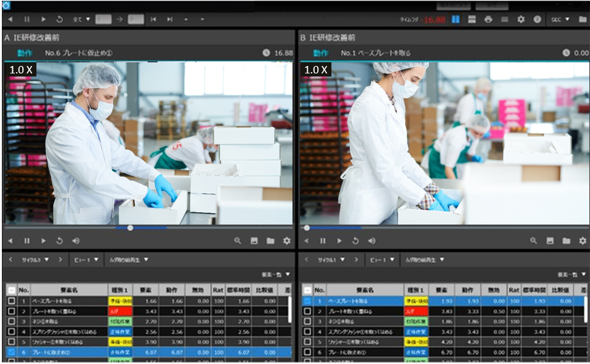The width and height of the screenshot is (590, 364).
Task: Uncheck row 1 ベースプレートを取る in right table
Action: click(x=307, y=301)
